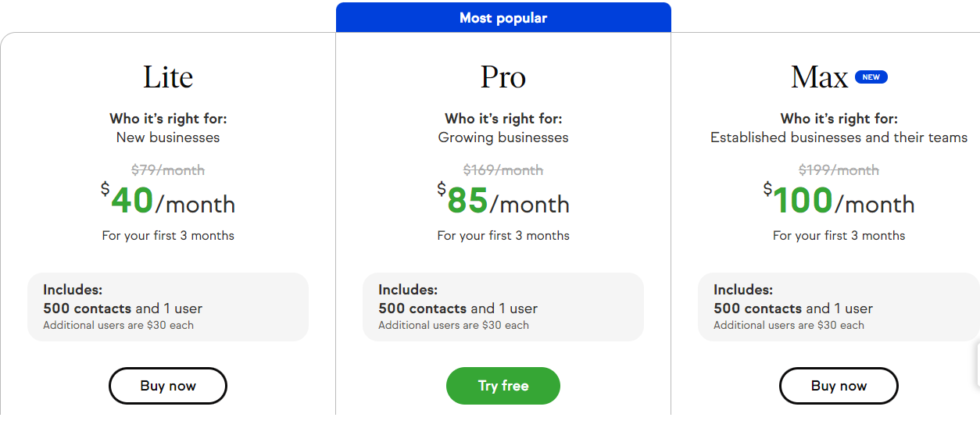Image resolution: width=980 pixels, height=421 pixels.
Task: Click the Max plan's Buy now button
Action: [x=839, y=386]
